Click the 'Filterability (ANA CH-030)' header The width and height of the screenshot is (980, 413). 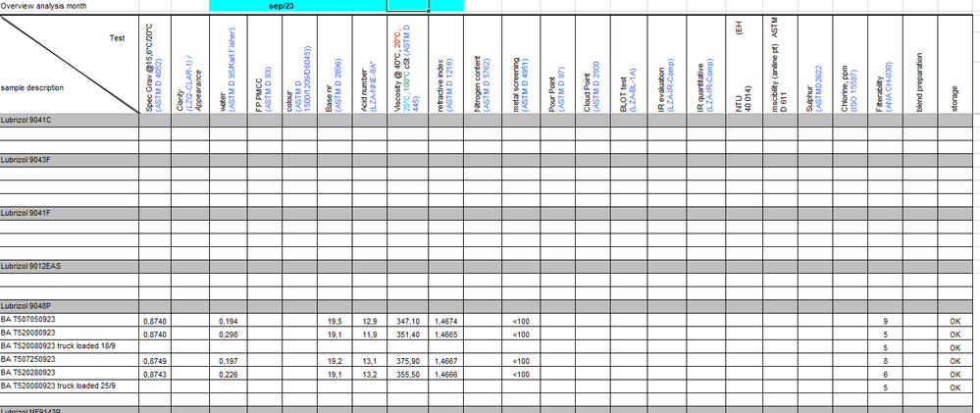click(885, 65)
